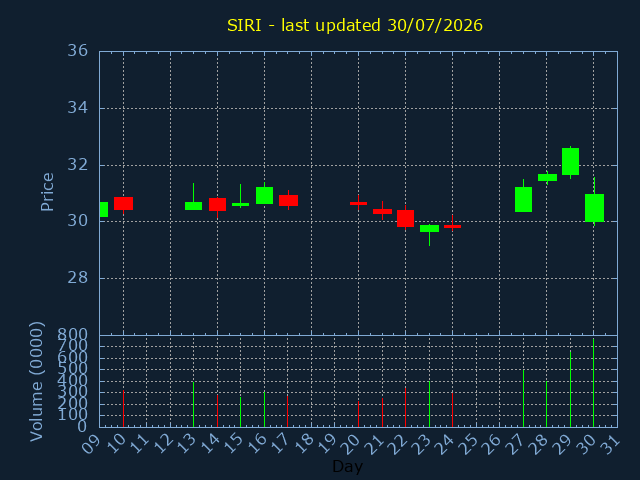Click the day 30 green candle body
This screenshot has height=480, width=640.
point(594,208)
